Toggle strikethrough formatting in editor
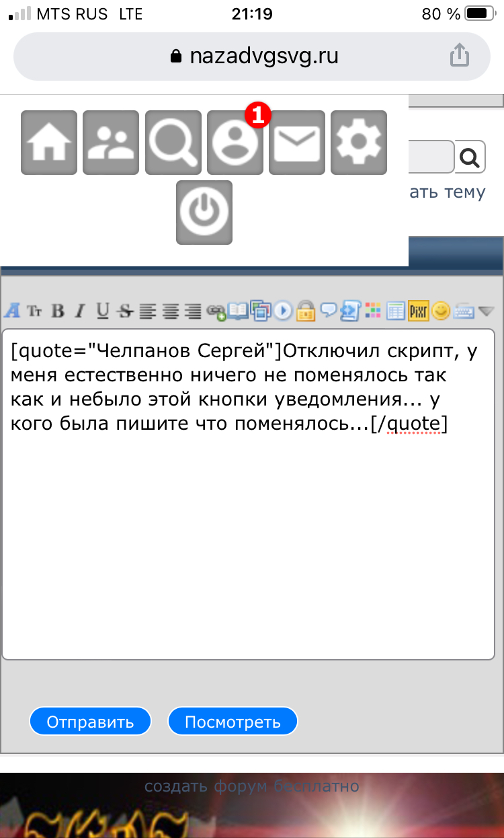This screenshot has height=838, width=504. click(124, 311)
